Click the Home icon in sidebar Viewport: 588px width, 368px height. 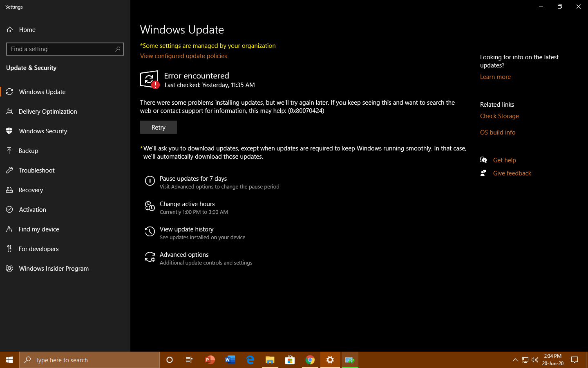coord(10,30)
